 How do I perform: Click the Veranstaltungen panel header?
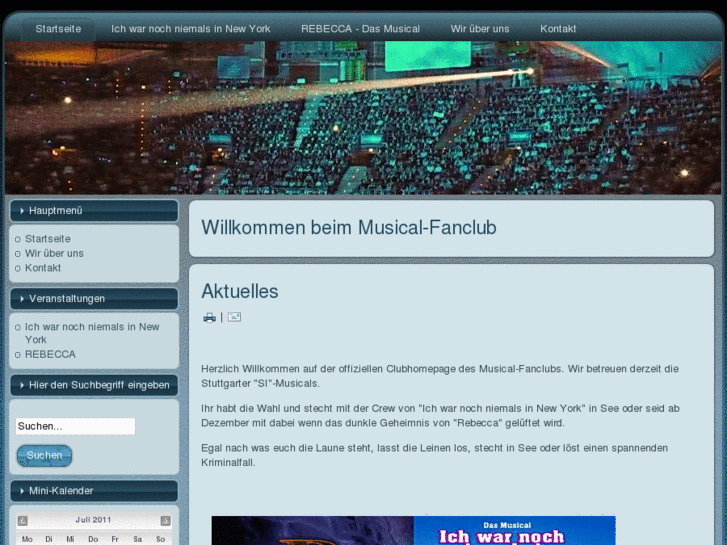pos(94,299)
